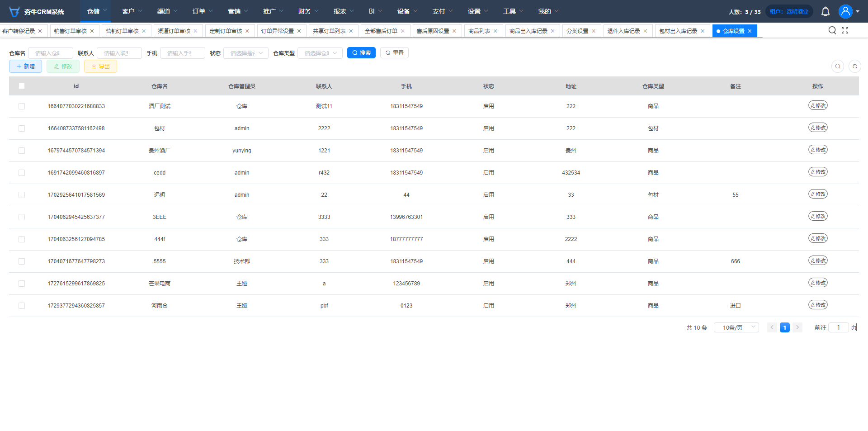The width and height of the screenshot is (868, 431).
Task: Tick the checkbox for 河南仓 row
Action: [x=22, y=306]
